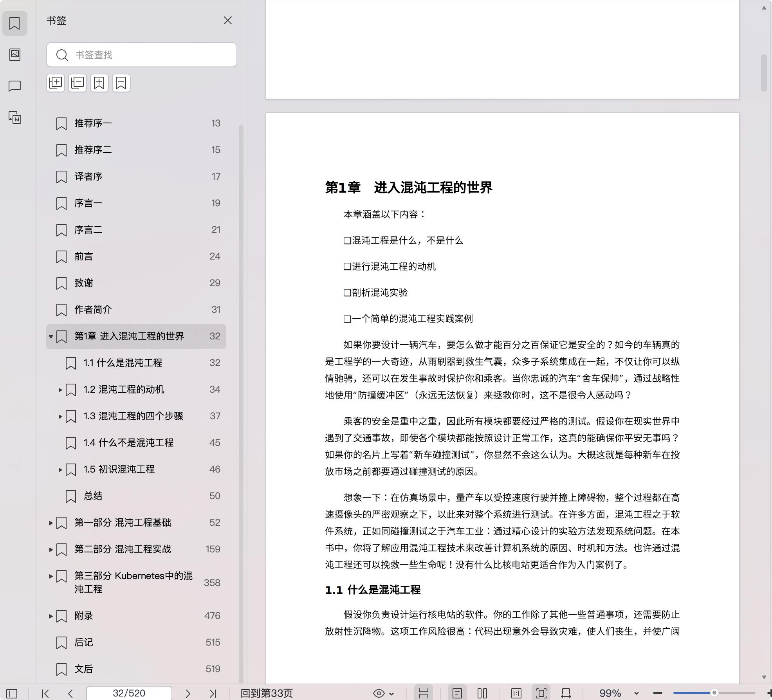Viewport: 772px width, 700px height.
Task: Open bookmark 译者序
Action: coord(136,177)
